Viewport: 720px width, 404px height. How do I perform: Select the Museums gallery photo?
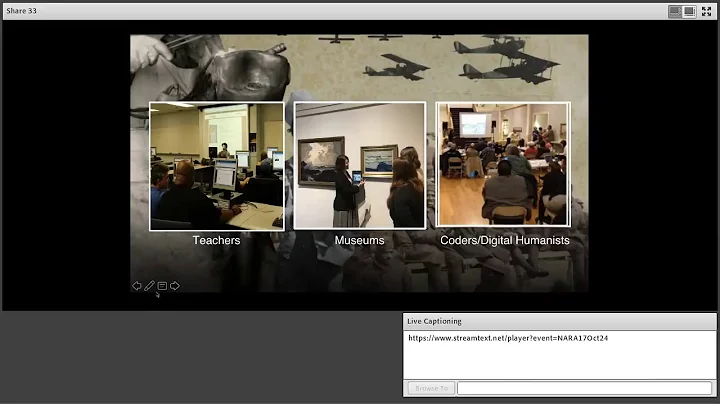tap(360, 165)
